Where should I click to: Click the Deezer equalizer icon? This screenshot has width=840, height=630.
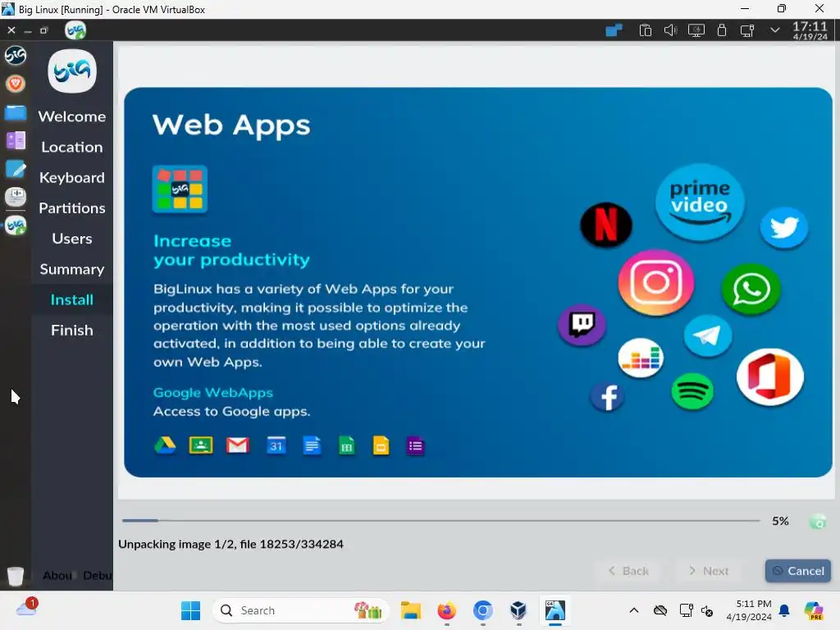coord(641,358)
